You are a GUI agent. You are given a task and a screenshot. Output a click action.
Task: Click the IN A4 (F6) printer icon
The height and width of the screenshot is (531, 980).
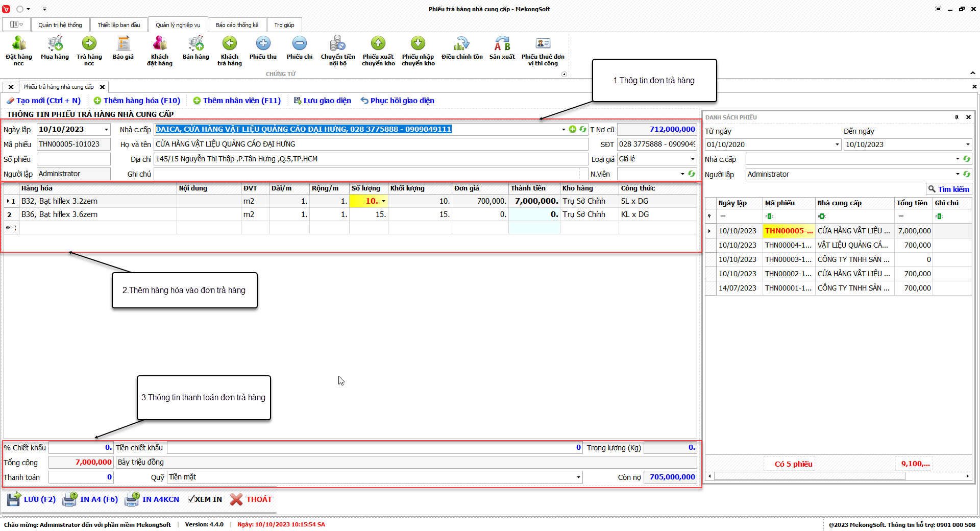tap(70, 499)
